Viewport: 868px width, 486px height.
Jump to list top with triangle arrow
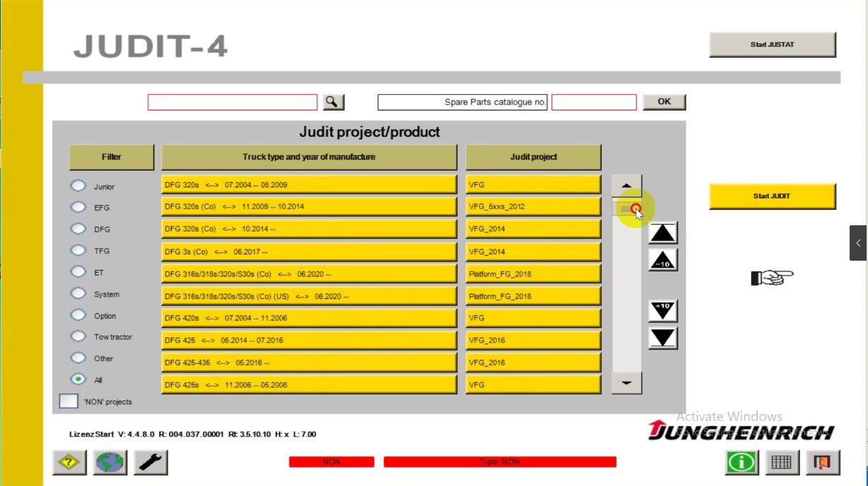[x=663, y=233]
